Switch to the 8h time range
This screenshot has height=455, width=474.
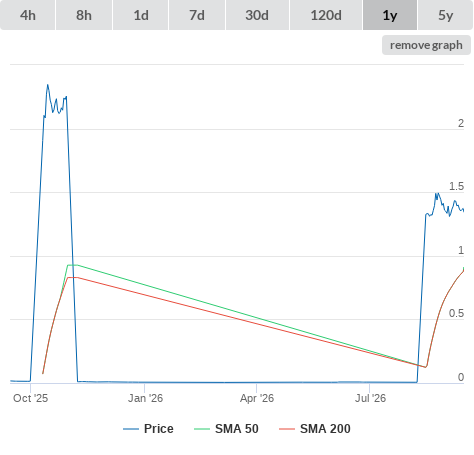[84, 15]
